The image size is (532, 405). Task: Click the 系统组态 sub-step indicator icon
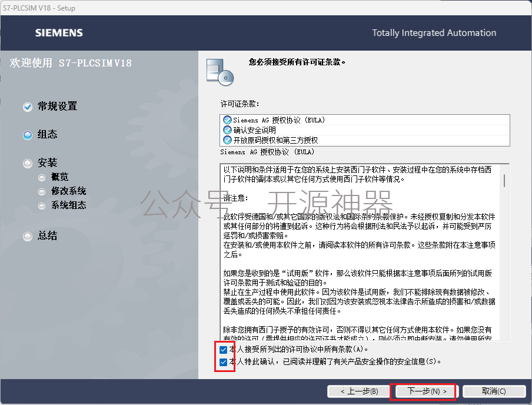pos(42,205)
